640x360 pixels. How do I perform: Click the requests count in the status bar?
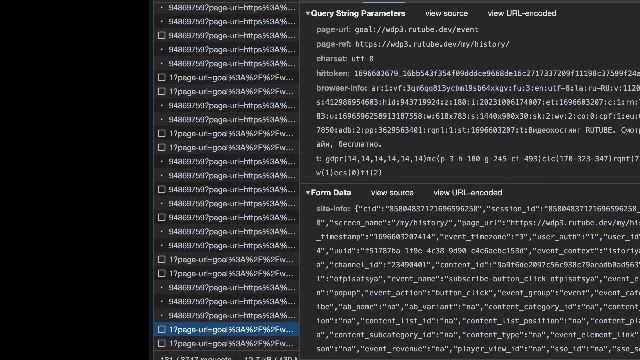click(x=196, y=358)
